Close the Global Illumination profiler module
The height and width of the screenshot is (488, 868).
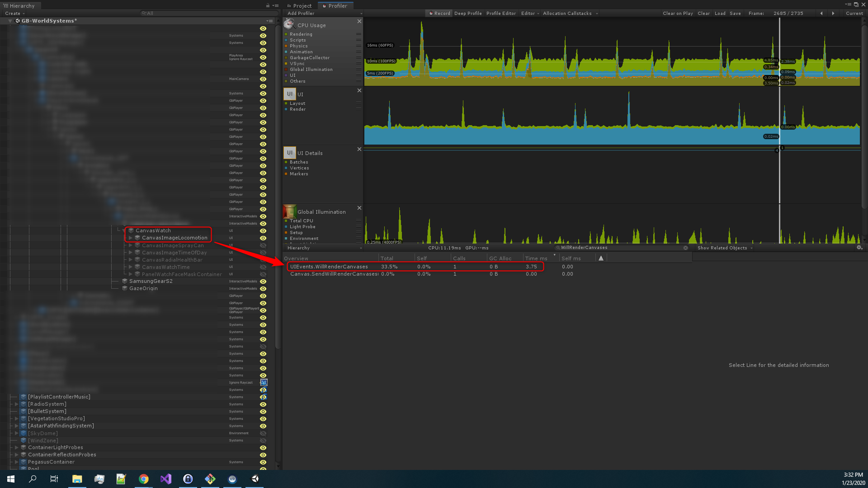359,208
